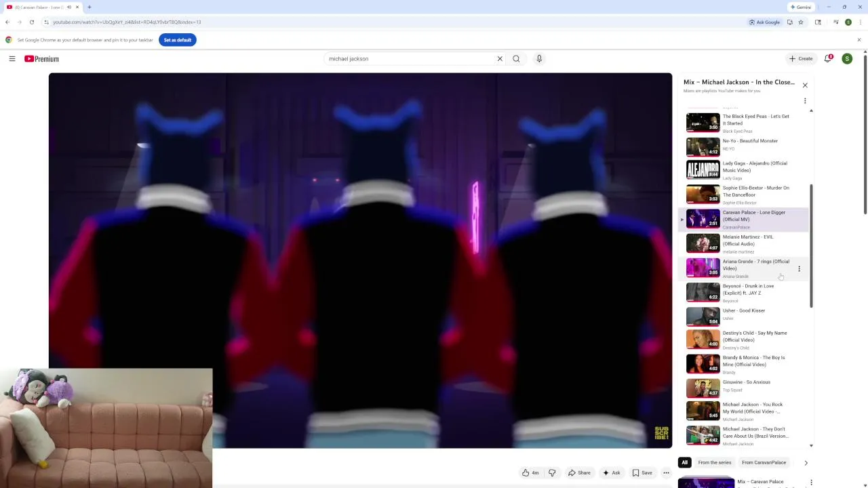Viewport: 868px width, 488px height.
Task: Select currently playing Caravan Palace Lone Digger
Action: 744,220
